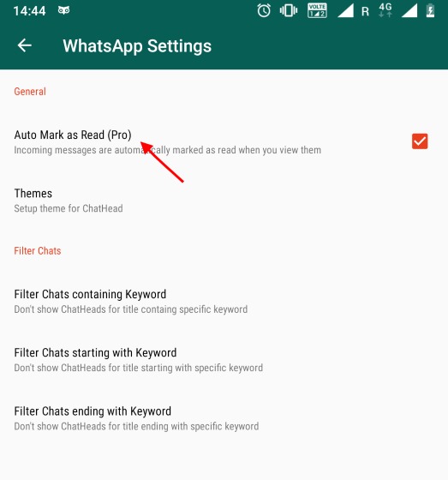Tap the VoLTE SIM indicator icon

tap(317, 10)
